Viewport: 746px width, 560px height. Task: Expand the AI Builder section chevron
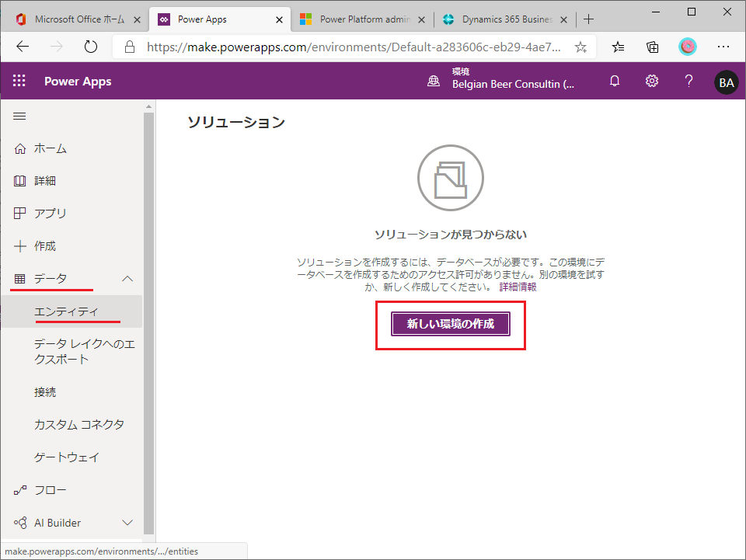pyautogui.click(x=127, y=523)
